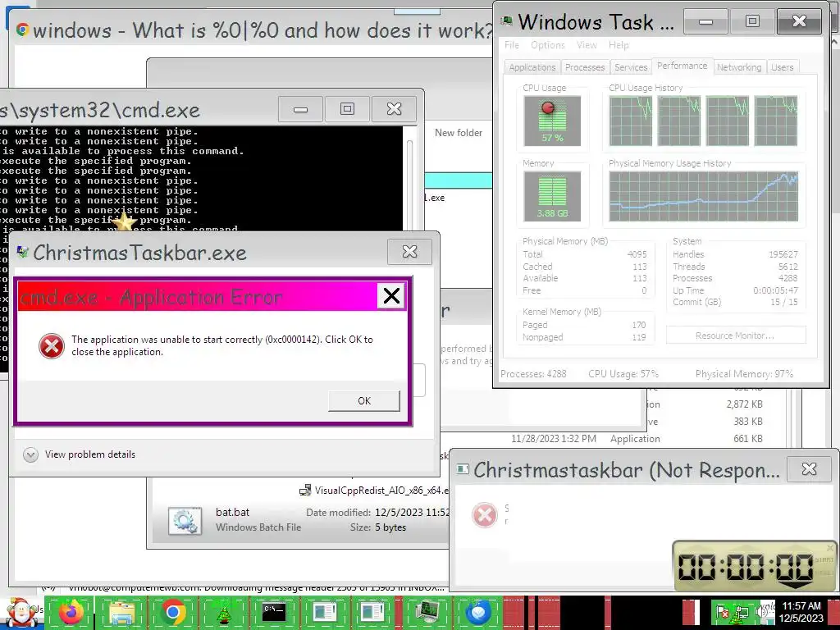Click the 2,872 KB file size cell
840x630 pixels.
[x=744, y=404]
